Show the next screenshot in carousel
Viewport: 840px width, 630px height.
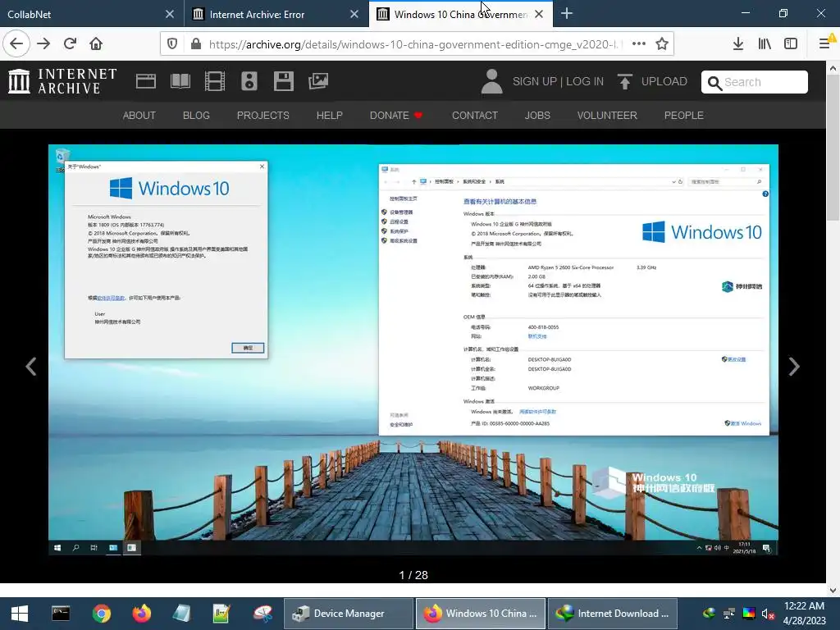[794, 367]
